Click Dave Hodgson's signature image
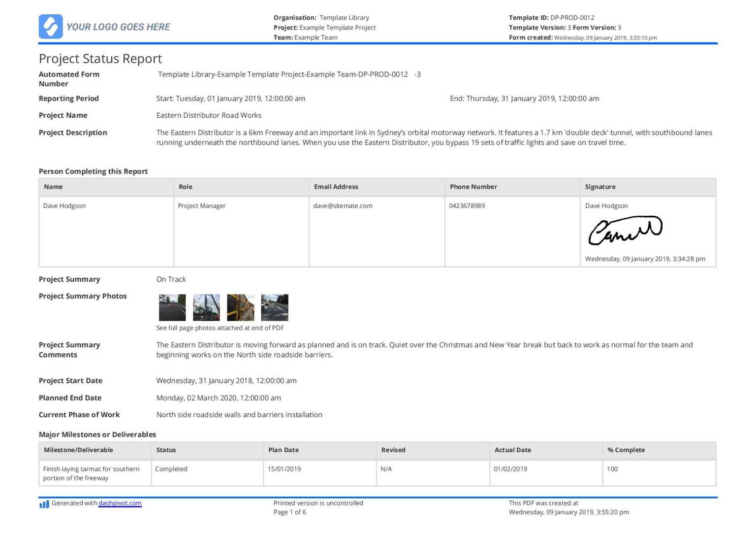 [625, 231]
